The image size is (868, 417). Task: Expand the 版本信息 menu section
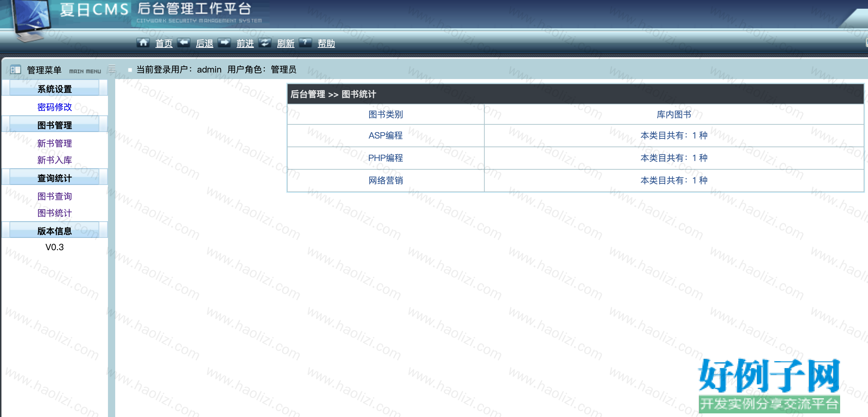tap(55, 231)
